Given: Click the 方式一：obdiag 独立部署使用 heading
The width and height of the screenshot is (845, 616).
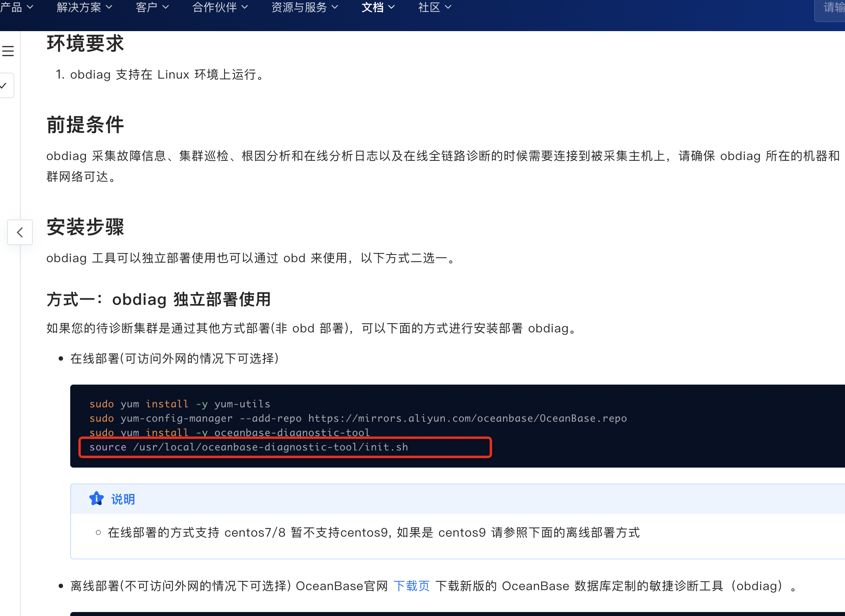Looking at the screenshot, I should [159, 299].
